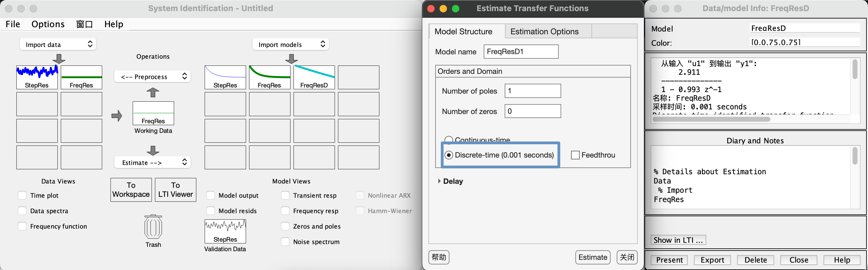This screenshot has width=868, height=270.
Task: Open the Import models dropdown
Action: [291, 44]
